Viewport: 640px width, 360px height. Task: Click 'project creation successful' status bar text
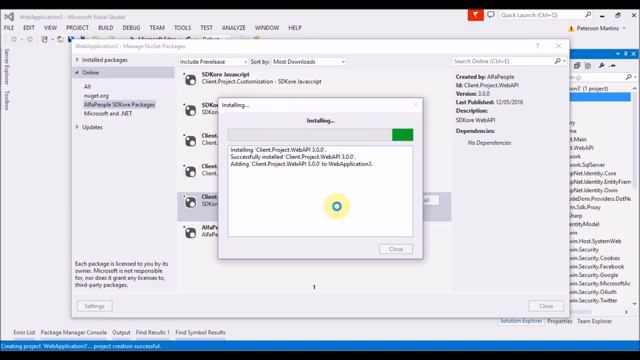tap(128, 346)
